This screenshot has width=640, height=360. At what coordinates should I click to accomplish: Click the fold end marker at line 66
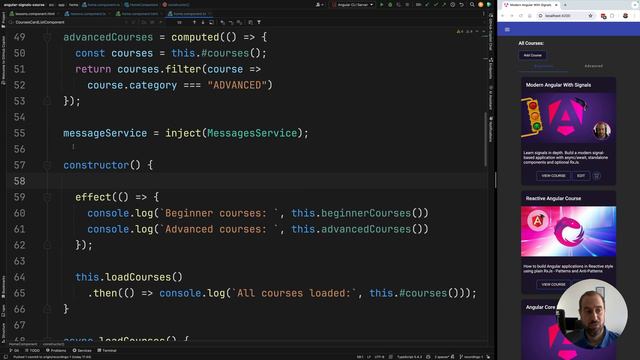click(47, 309)
